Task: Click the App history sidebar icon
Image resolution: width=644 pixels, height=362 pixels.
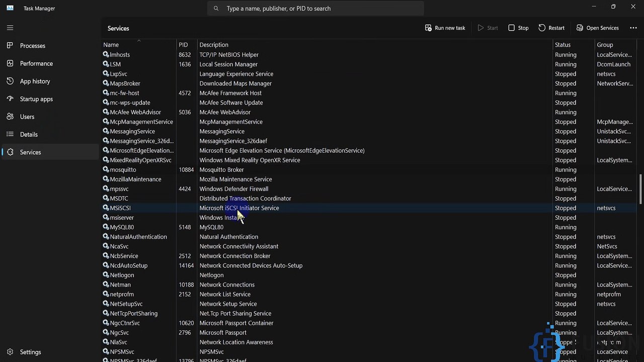Action: coord(10,81)
